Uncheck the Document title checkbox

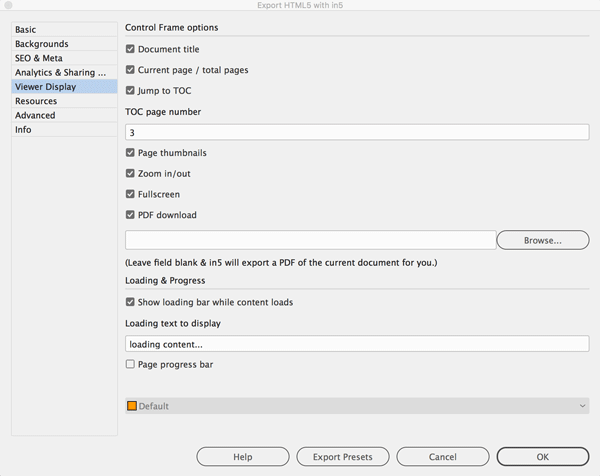[x=130, y=49]
